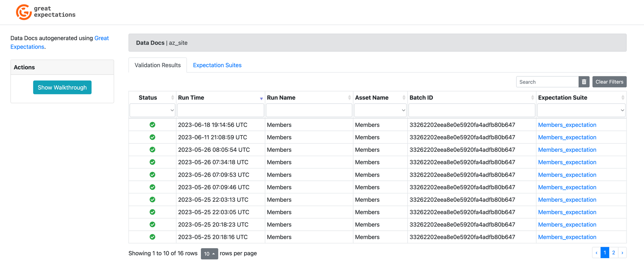Click the Great Expectations logo

pos(46,12)
